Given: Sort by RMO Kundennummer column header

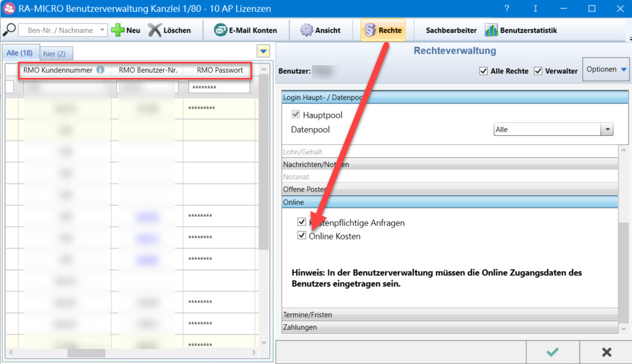Looking at the screenshot, I should (58, 70).
